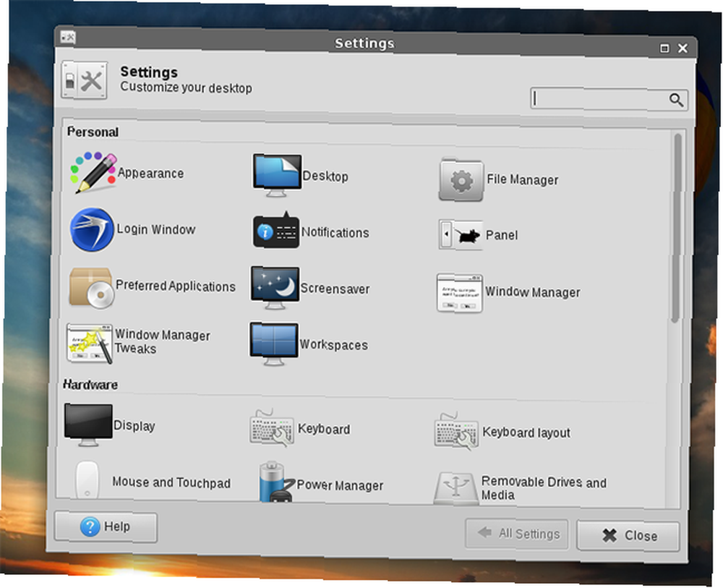Open the Login Window blue sphere icon

(92, 229)
